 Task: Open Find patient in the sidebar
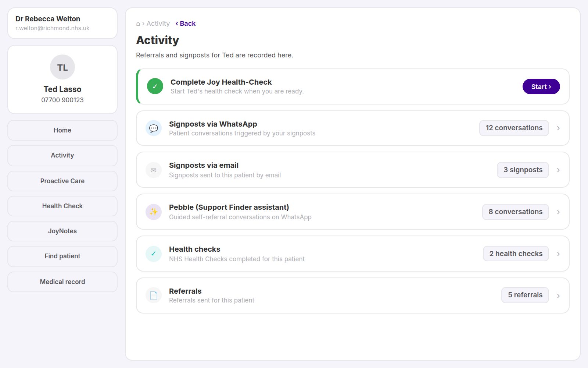click(x=62, y=256)
